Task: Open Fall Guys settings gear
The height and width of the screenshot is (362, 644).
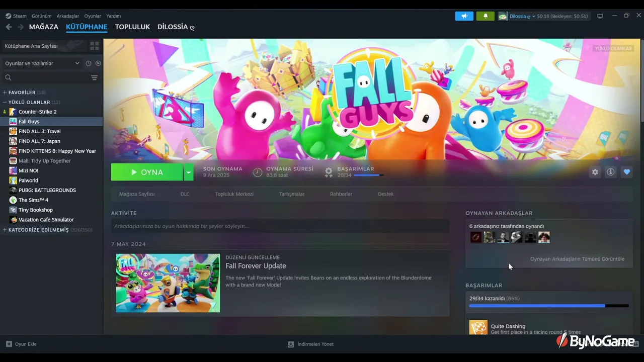Action: point(595,172)
